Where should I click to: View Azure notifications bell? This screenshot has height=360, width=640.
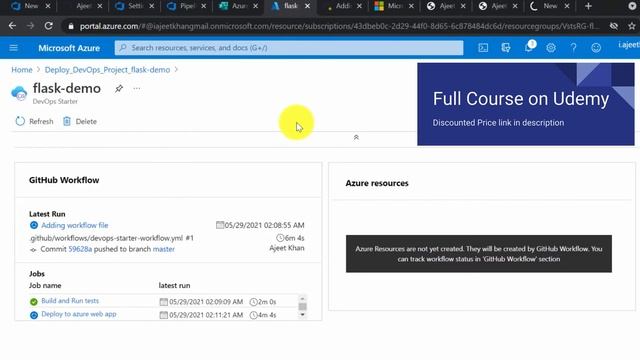tap(529, 47)
